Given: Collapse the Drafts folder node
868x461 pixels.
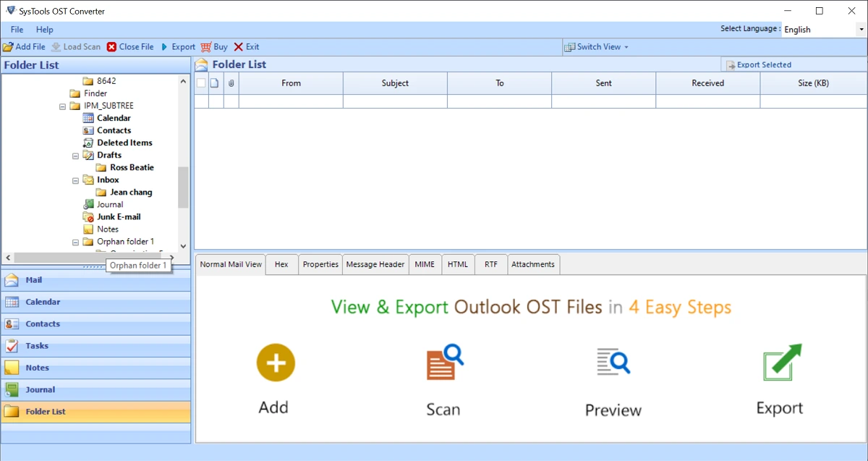Looking at the screenshot, I should (76, 155).
